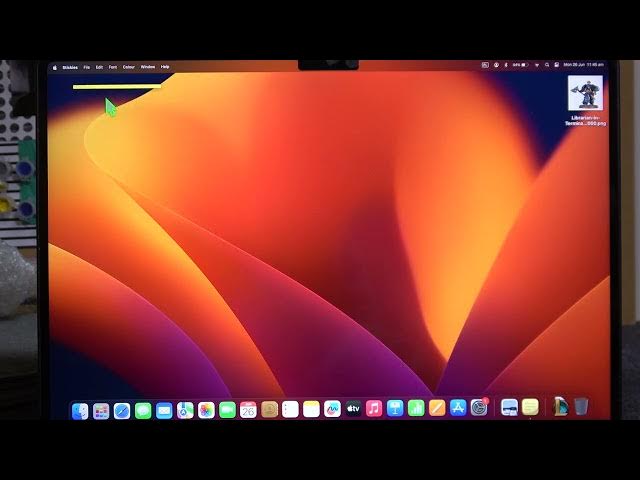The height and width of the screenshot is (480, 640).
Task: Open Numbers from the Dock
Action: coord(416,408)
